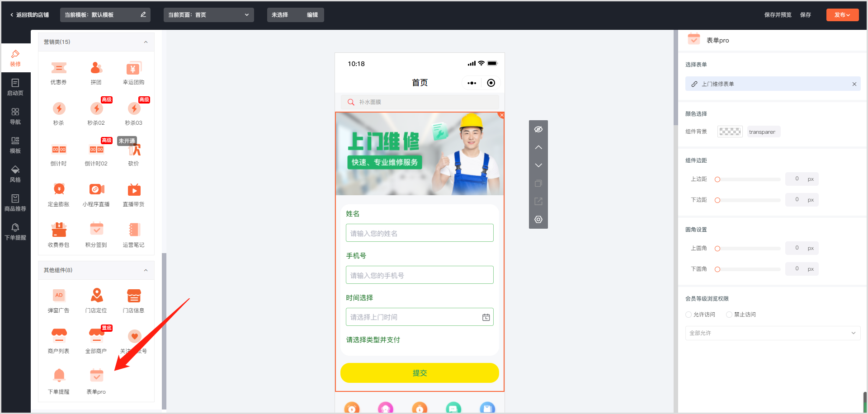Open the 全部允许 member level dropdown

[x=772, y=333]
